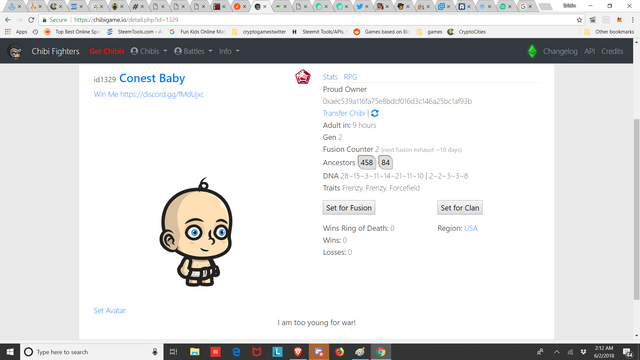Click the red gem badge icon

click(x=303, y=77)
